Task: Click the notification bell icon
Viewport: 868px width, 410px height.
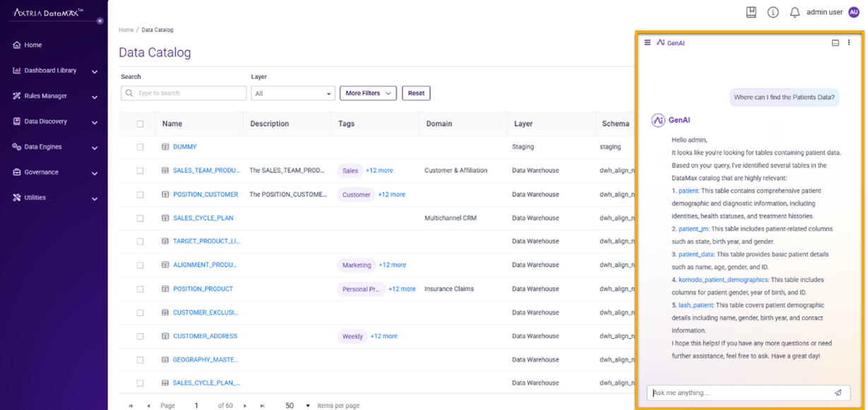Action: click(795, 12)
